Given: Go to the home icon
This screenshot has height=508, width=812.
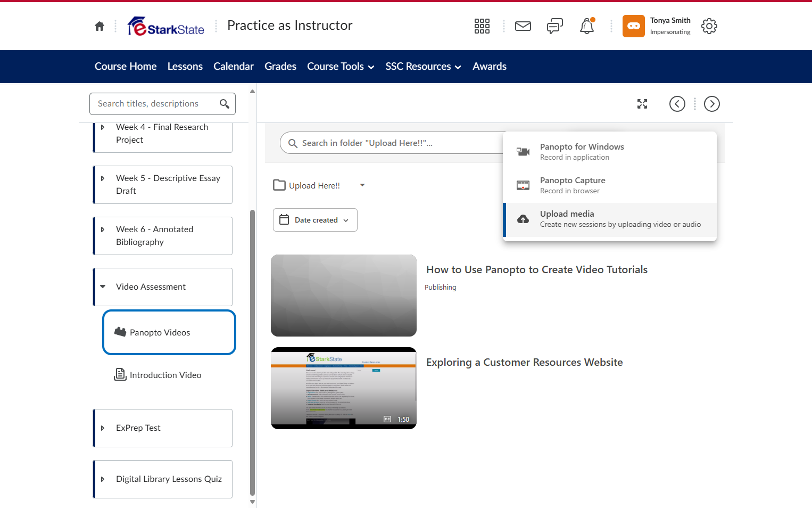Looking at the screenshot, I should pos(100,26).
